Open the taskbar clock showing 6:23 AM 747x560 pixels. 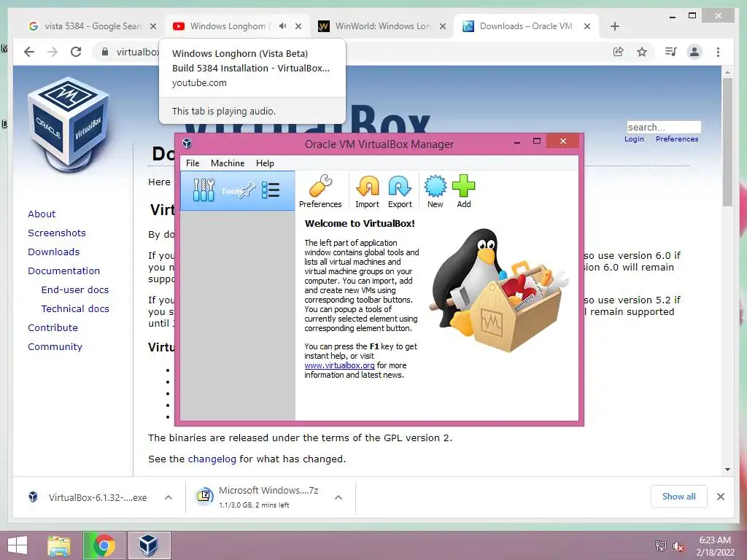tap(715, 546)
